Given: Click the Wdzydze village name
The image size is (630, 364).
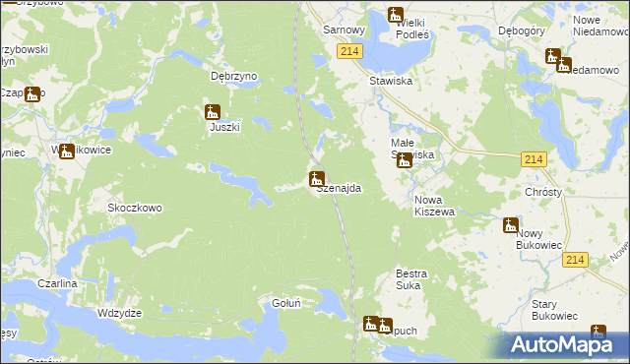Looking at the screenshot, I should pyautogui.click(x=119, y=314).
